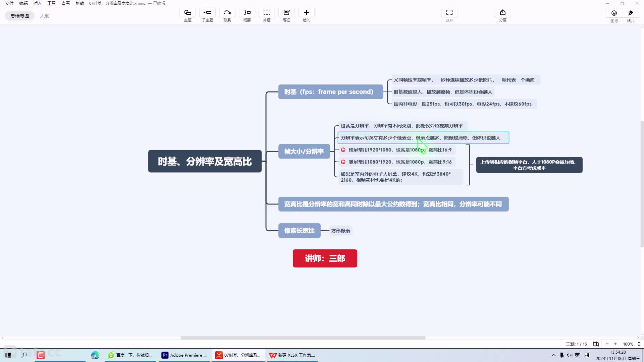Viewport: 644px width, 362px height.
Task: Select the 时基 (fps: frame per second) topic
Action: [330, 92]
